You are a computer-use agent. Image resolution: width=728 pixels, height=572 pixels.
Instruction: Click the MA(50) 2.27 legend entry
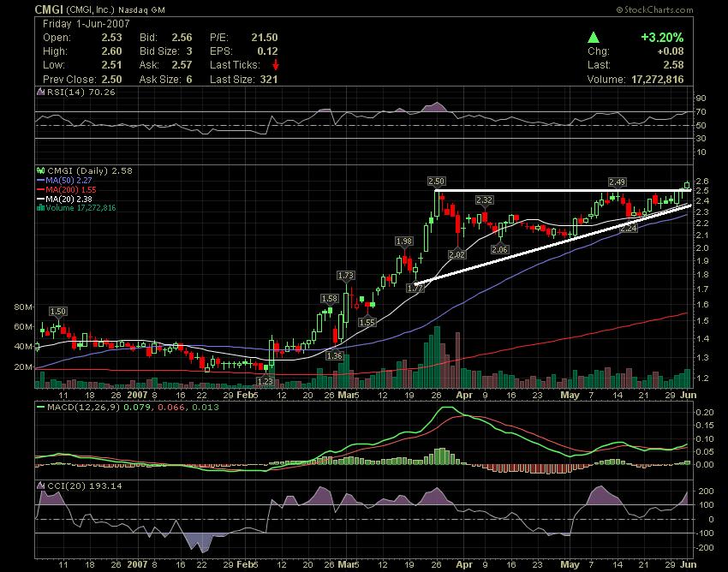69,180
